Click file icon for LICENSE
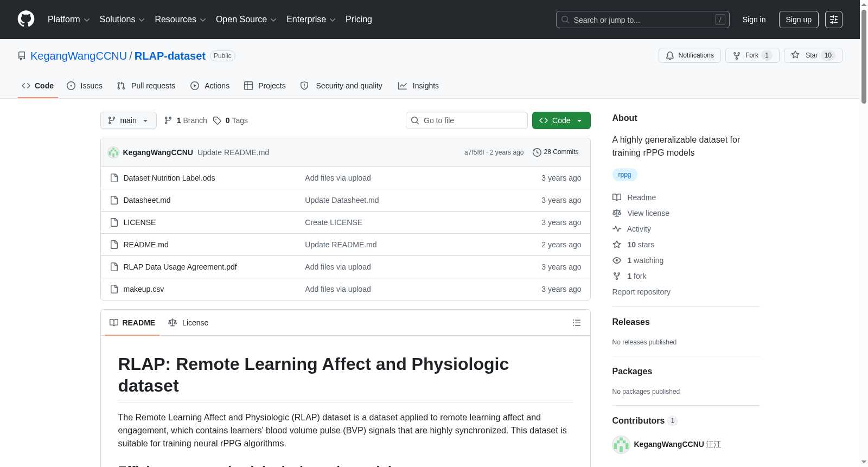Viewport: 868px width, 467px height. click(x=114, y=222)
